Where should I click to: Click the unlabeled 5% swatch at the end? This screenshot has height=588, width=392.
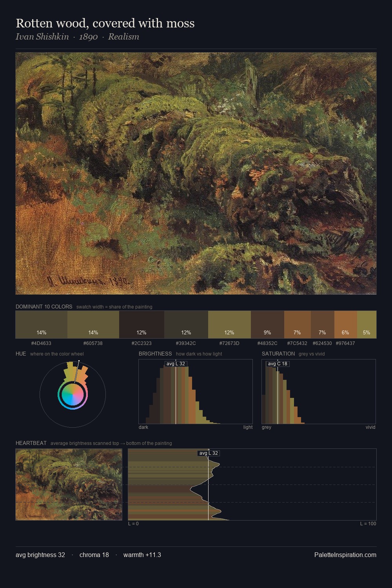click(367, 325)
